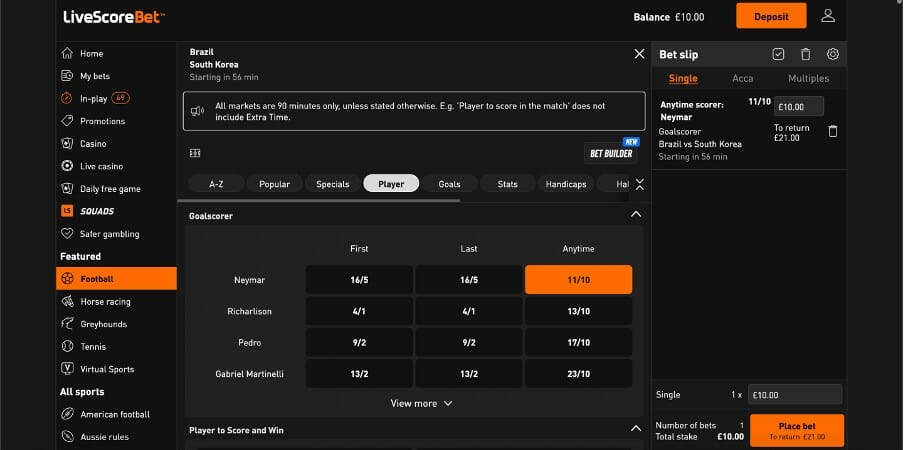904x450 pixels.
Task: Select Gabriel Martinelli First 13/2
Action: pos(359,374)
